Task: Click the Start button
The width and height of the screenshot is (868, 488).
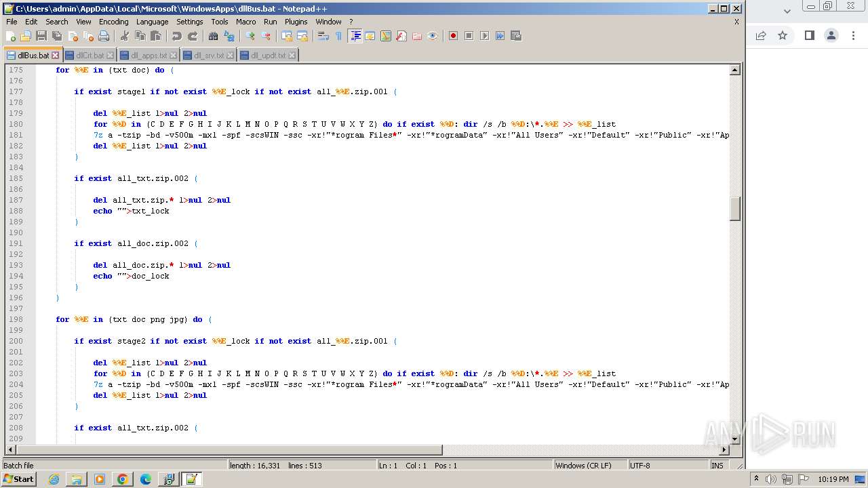Action: (18, 479)
